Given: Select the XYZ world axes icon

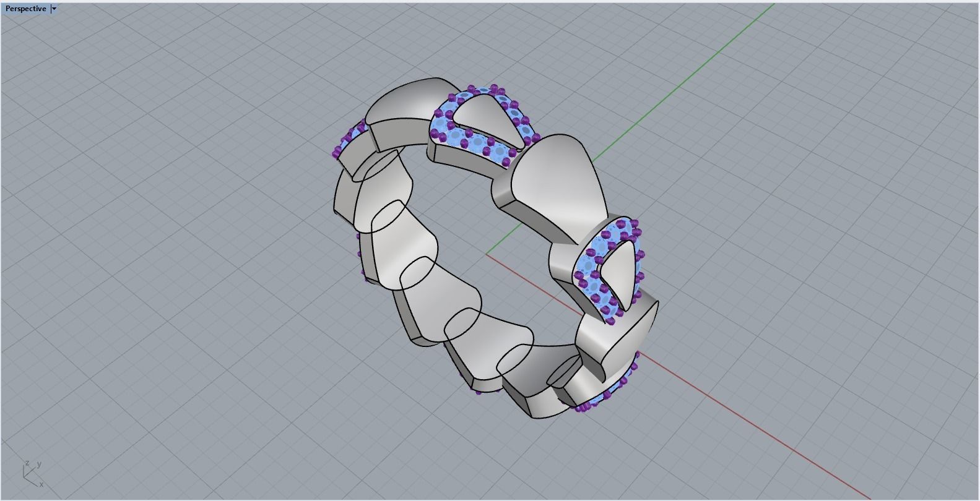Looking at the screenshot, I should pos(33,474).
